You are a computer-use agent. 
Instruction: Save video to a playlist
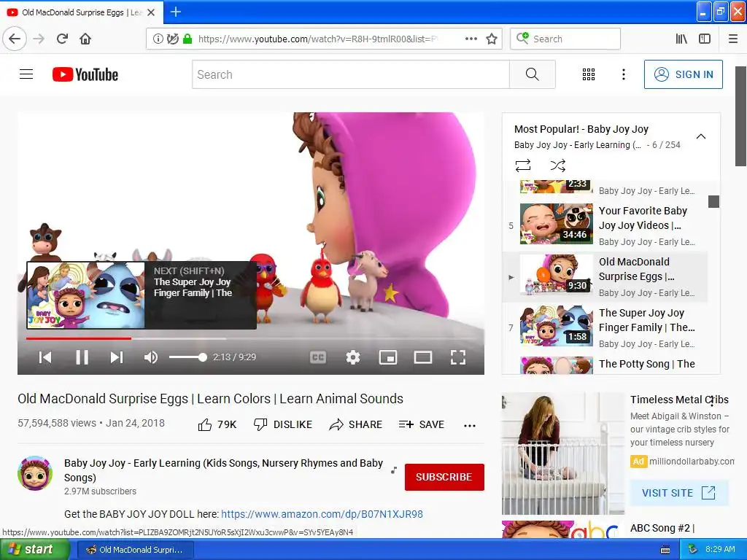pos(422,424)
